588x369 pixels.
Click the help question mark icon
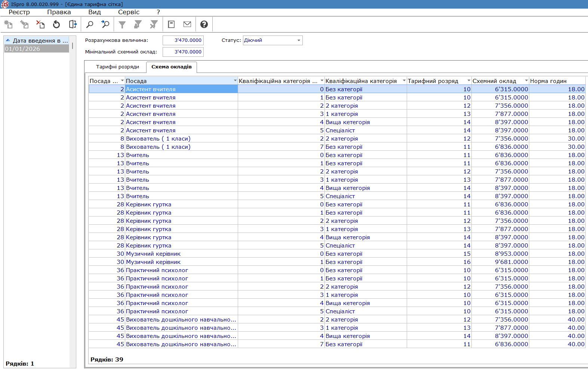tap(204, 24)
